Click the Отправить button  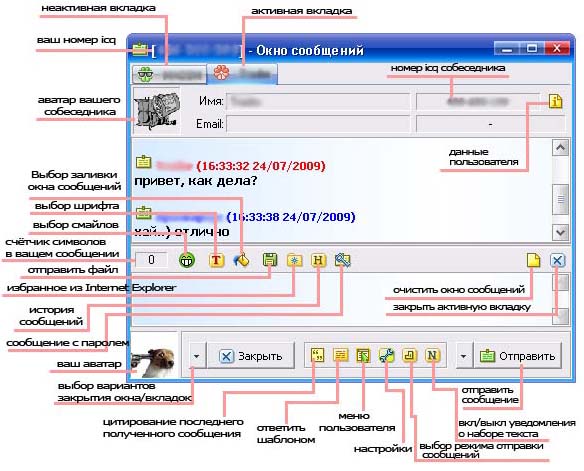517,356
